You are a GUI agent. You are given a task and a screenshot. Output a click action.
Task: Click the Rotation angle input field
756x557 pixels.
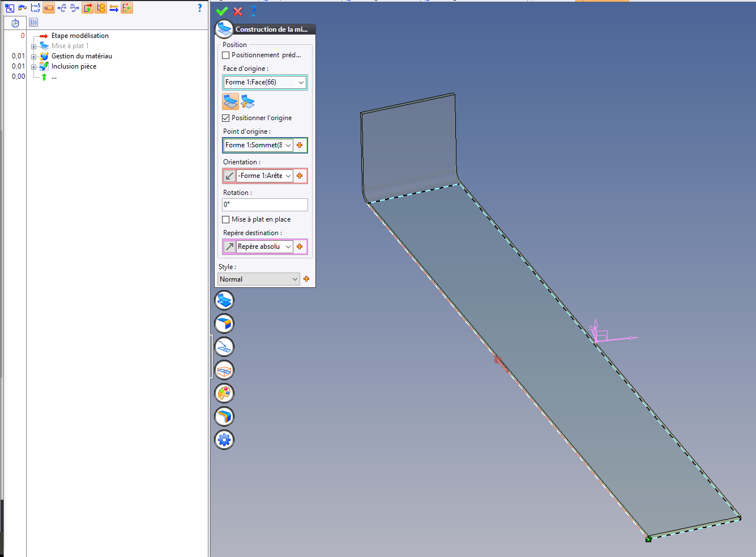coord(265,205)
